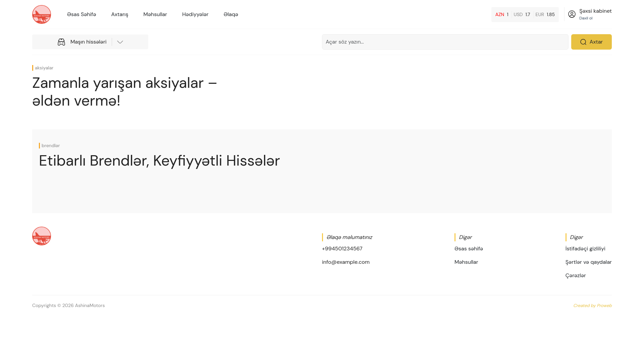Open the Əlaqə page from header
Screen dimensions: 644x362
(231, 14)
